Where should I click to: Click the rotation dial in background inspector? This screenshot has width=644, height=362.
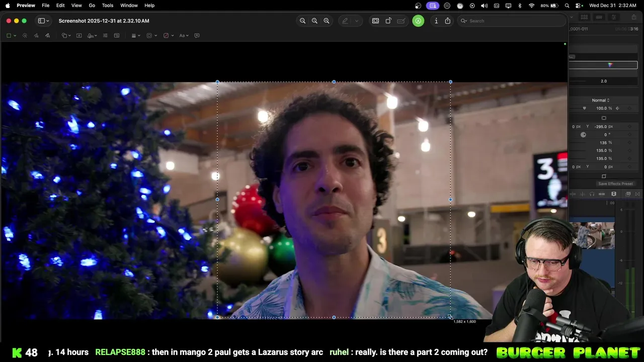583,135
